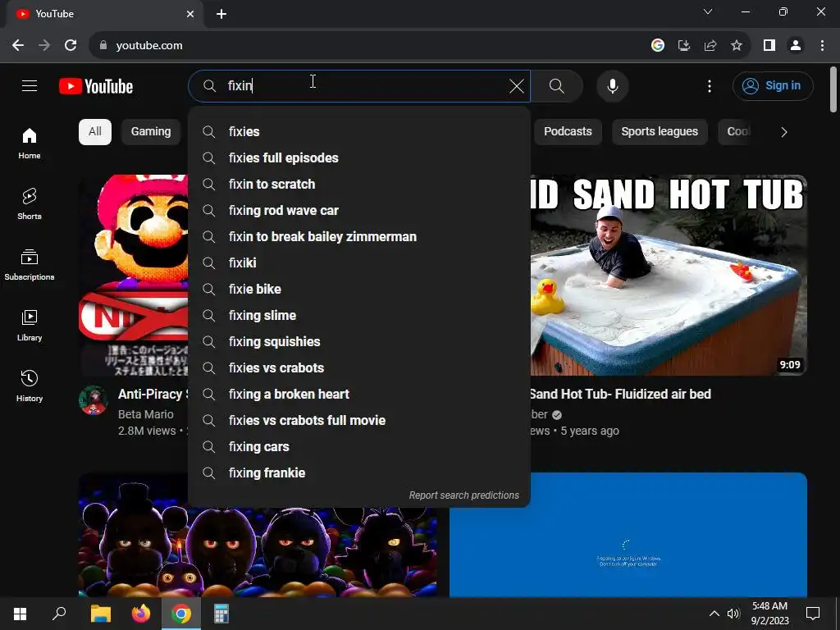840x630 pixels.
Task: Start voice search with the microphone
Action: (612, 85)
